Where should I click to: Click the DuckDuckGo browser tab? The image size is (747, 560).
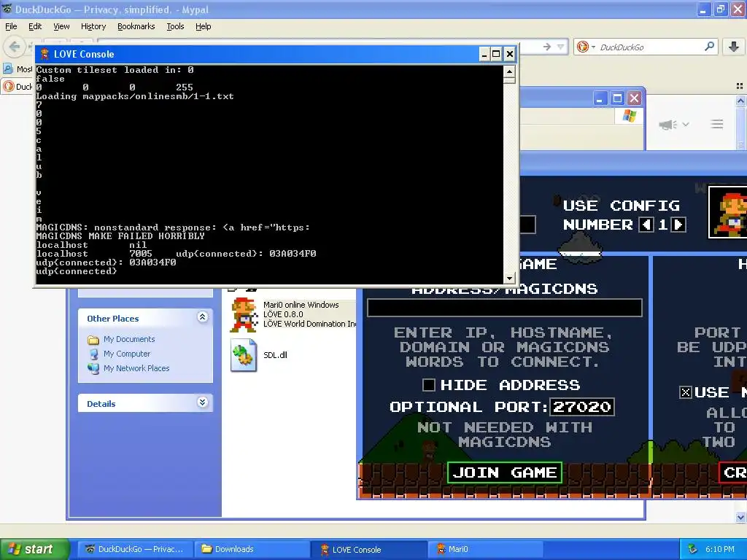click(18, 86)
